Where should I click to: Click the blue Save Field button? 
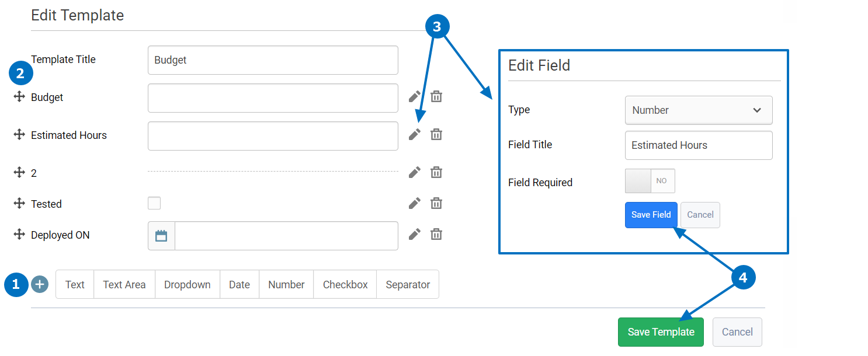[651, 215]
